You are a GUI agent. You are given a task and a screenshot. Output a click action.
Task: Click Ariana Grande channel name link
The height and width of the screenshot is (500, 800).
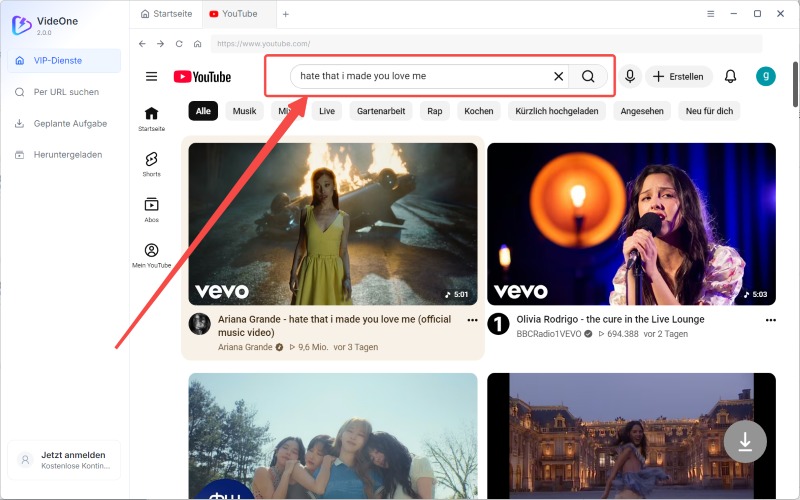click(245, 347)
